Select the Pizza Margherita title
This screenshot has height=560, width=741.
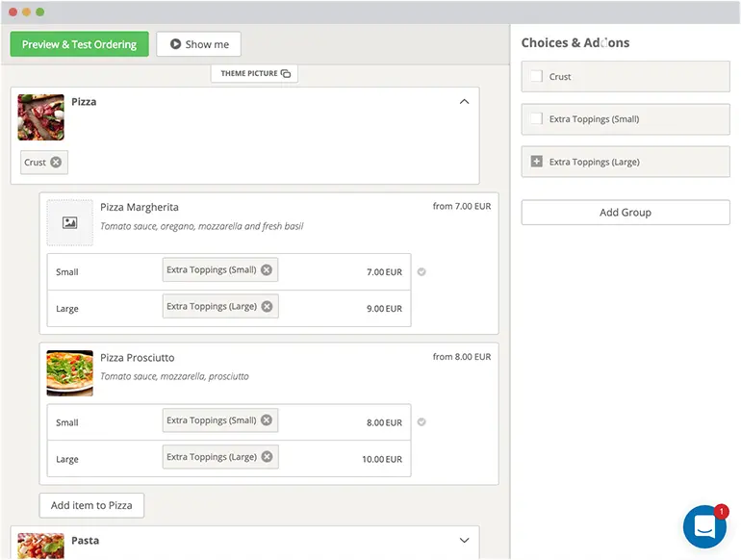point(140,207)
